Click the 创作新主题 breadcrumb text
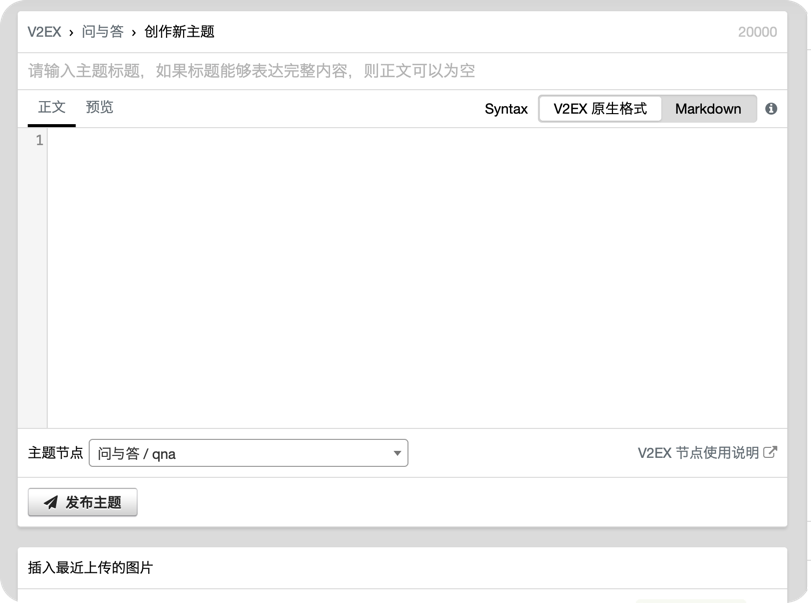The image size is (811, 603). [179, 32]
